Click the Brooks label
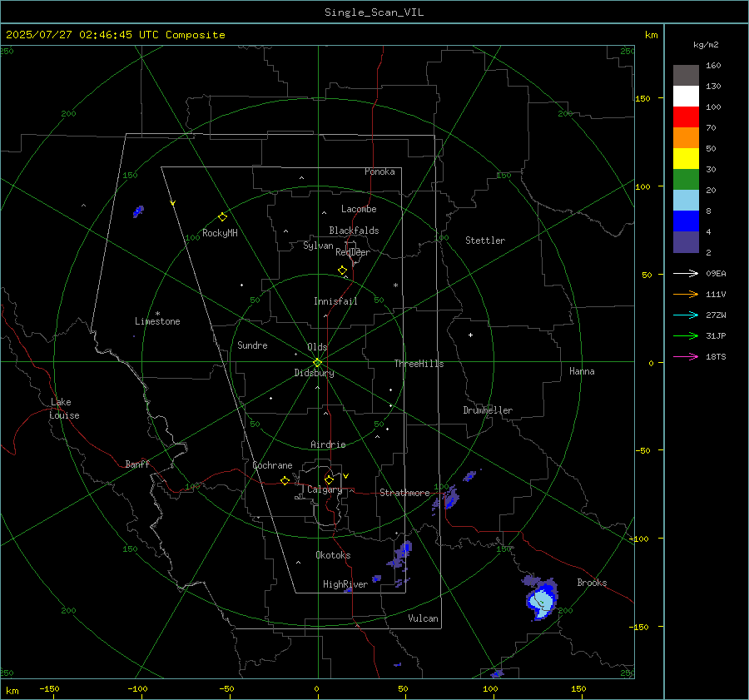 pos(592,583)
